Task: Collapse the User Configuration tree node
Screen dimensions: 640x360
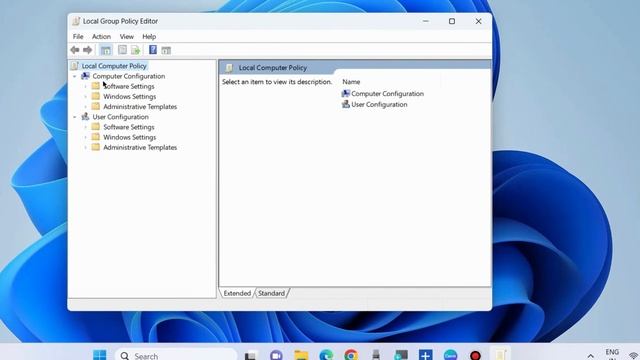Action: tap(75, 117)
